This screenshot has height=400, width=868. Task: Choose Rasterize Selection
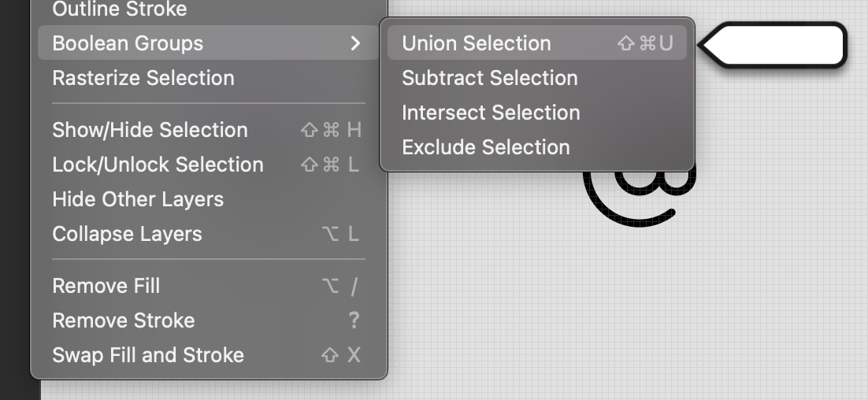143,78
